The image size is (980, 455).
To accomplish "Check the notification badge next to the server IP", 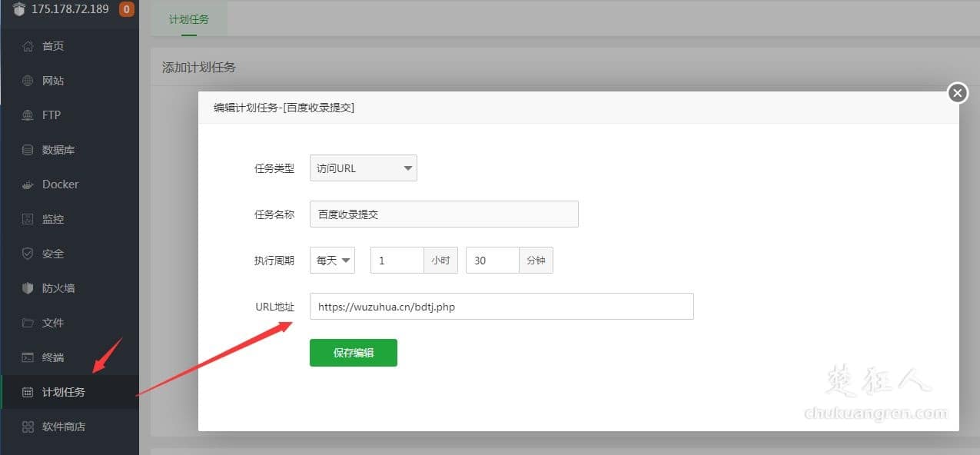I will tap(128, 10).
